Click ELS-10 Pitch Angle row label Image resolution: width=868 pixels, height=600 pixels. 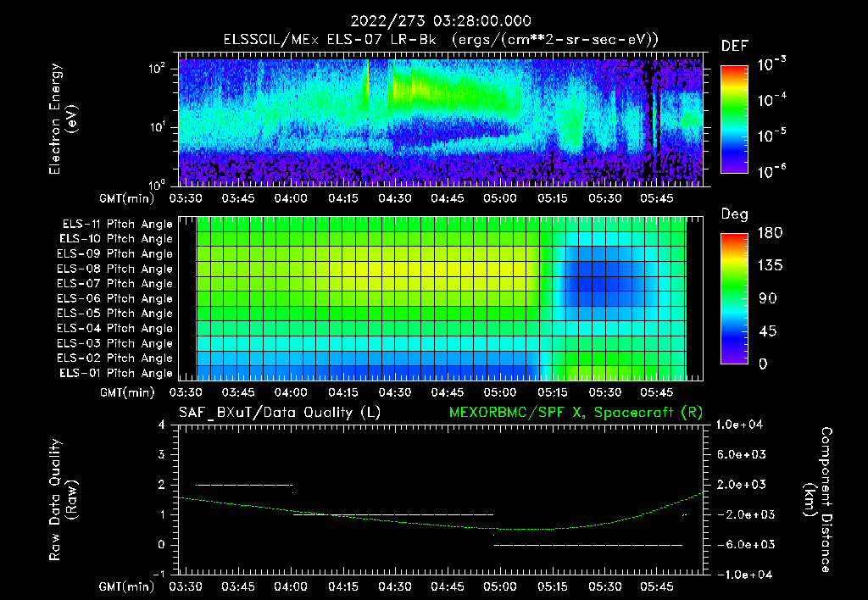[116, 239]
